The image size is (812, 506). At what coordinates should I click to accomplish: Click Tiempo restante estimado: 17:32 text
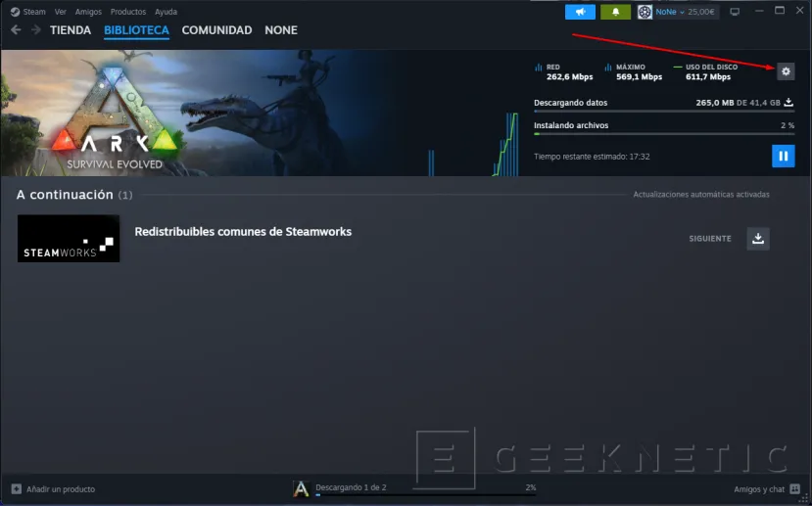pos(592,157)
